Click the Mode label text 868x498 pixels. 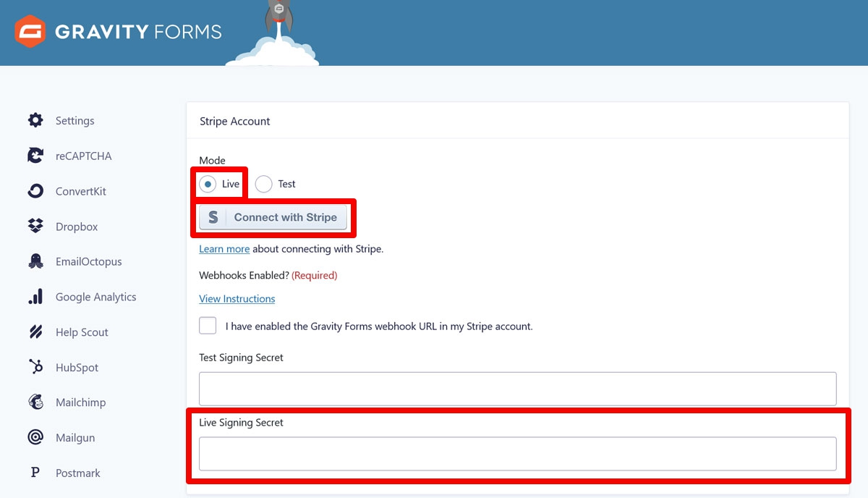(x=213, y=160)
